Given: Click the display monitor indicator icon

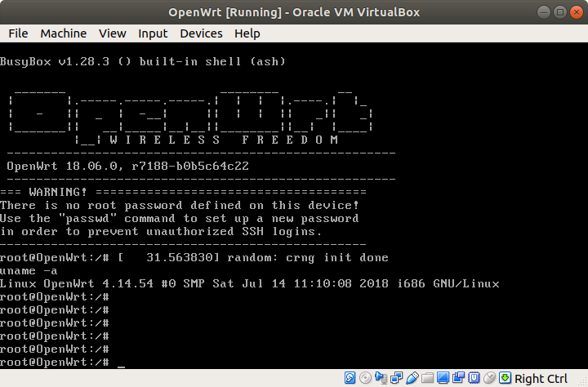Looking at the screenshot, I should (443, 378).
